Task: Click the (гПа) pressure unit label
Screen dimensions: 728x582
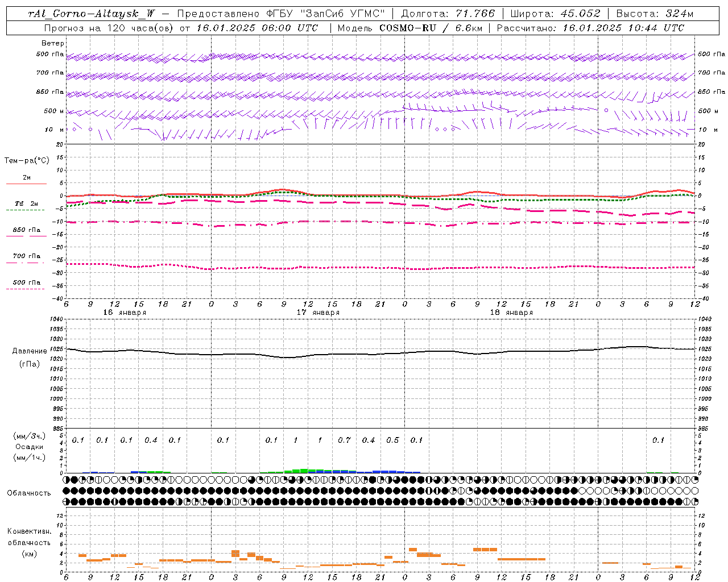Action: (30, 364)
